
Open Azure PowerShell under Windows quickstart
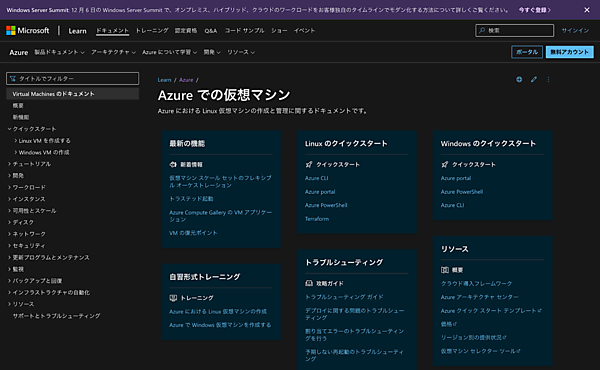pos(462,192)
